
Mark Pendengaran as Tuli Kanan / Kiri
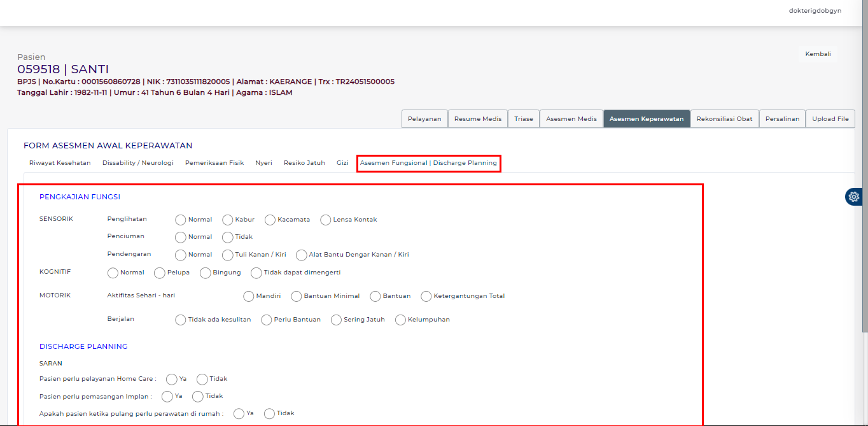(x=228, y=255)
